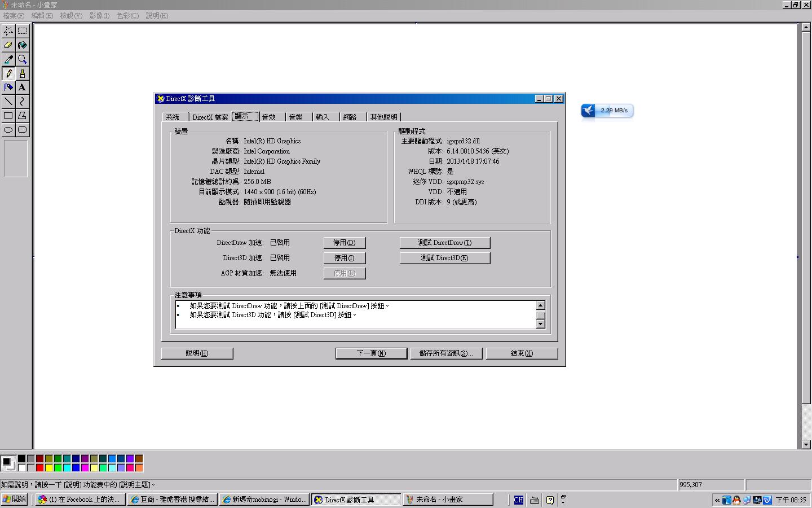The height and width of the screenshot is (508, 812).
Task: Pick the straight Line tool
Action: (8, 102)
